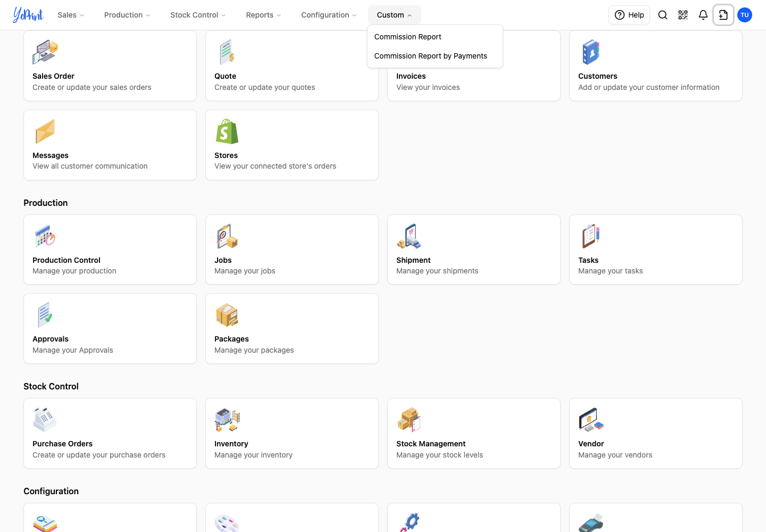Click the Help button
Image resolution: width=766 pixels, height=532 pixels.
click(x=629, y=15)
